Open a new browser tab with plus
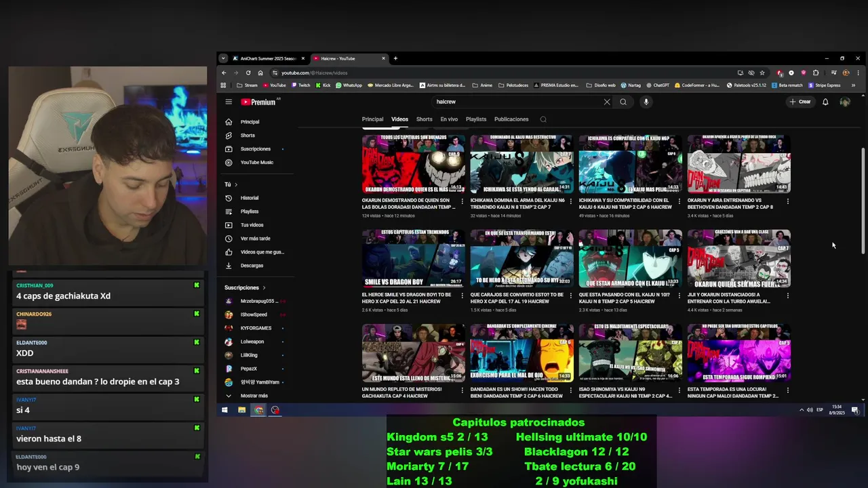 pos(395,58)
